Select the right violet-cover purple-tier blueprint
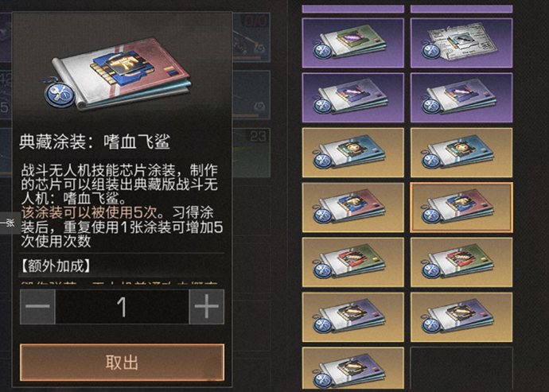 (461, 98)
